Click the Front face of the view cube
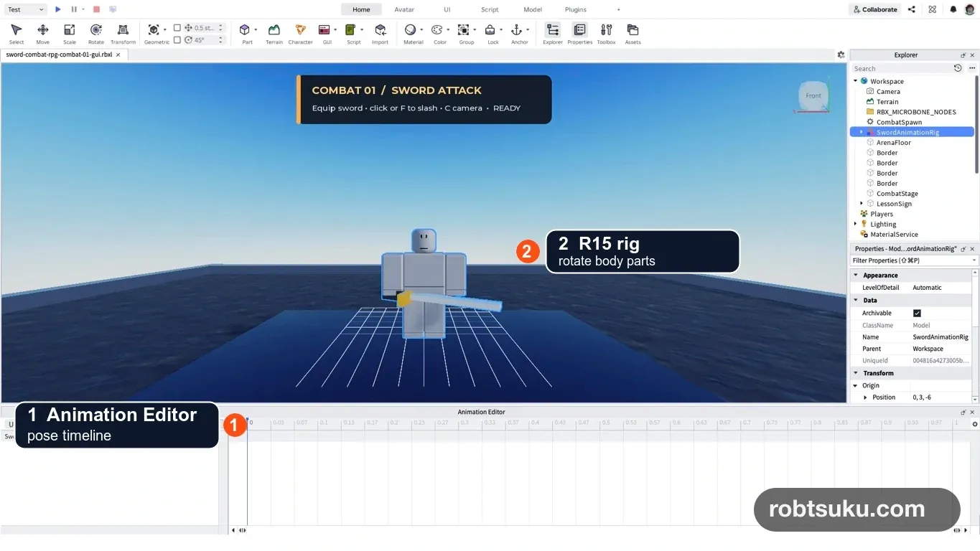This screenshot has height=551, width=980. click(813, 95)
